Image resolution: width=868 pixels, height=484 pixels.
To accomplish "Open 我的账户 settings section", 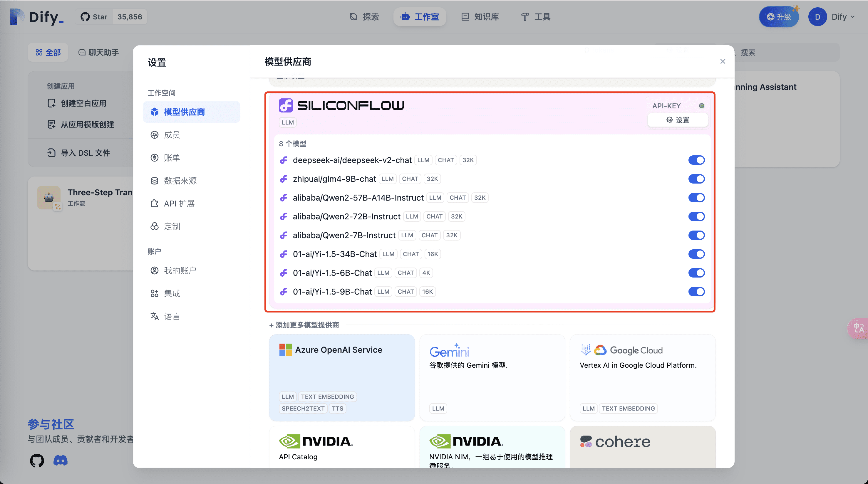I will [x=191, y=270].
